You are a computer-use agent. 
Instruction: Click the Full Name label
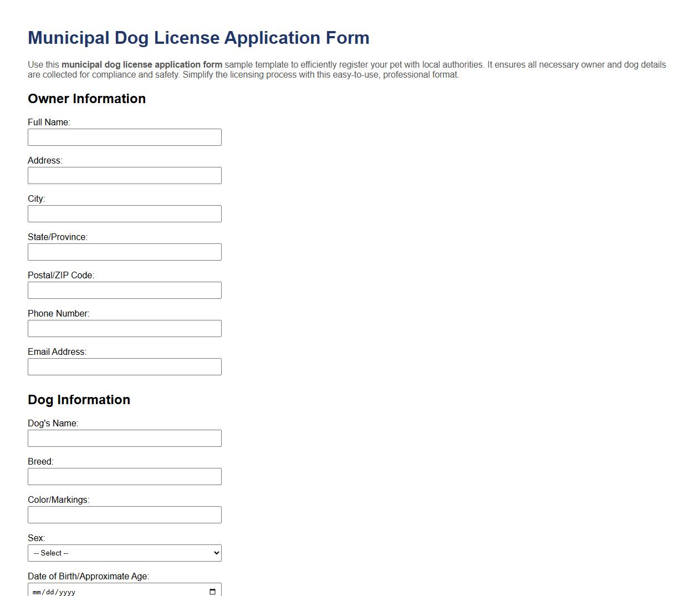tap(49, 122)
